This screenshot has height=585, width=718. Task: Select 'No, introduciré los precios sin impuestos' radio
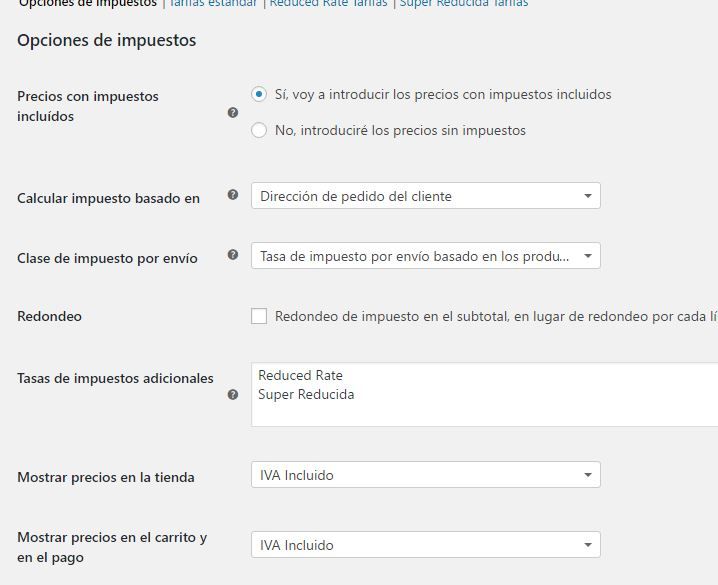(259, 130)
